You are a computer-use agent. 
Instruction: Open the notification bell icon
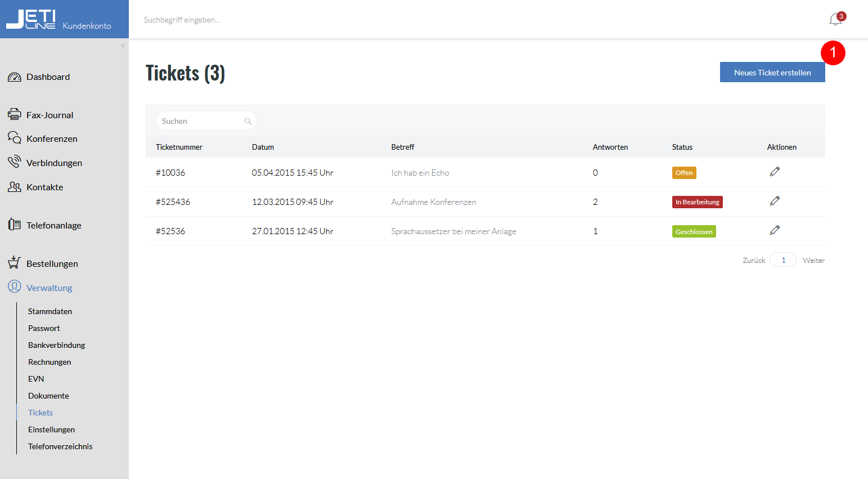(835, 20)
